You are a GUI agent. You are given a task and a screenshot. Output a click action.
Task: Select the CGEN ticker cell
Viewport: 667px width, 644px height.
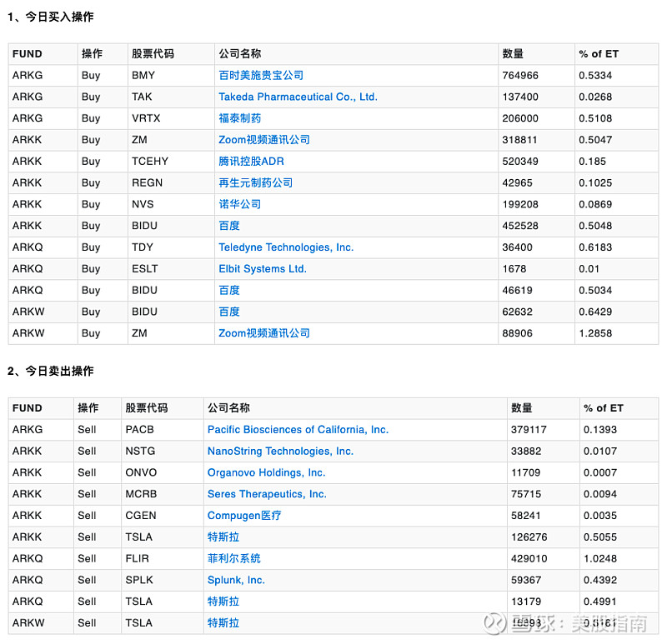click(x=163, y=516)
